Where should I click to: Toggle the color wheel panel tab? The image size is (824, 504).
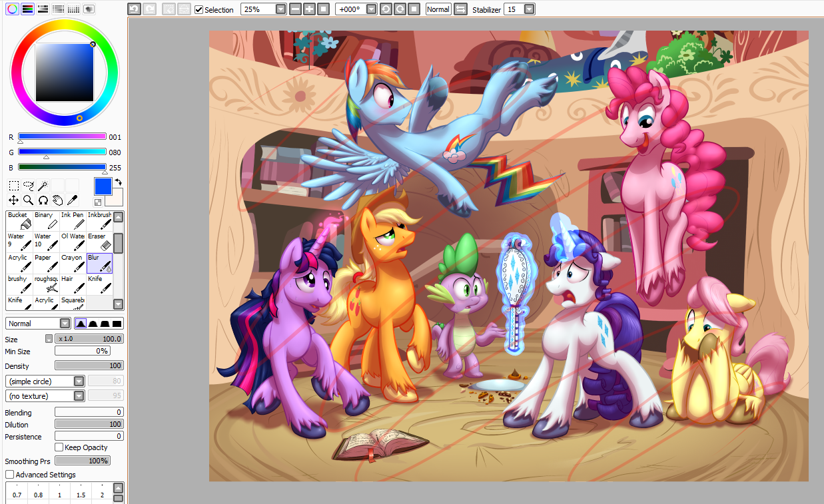pyautogui.click(x=12, y=9)
